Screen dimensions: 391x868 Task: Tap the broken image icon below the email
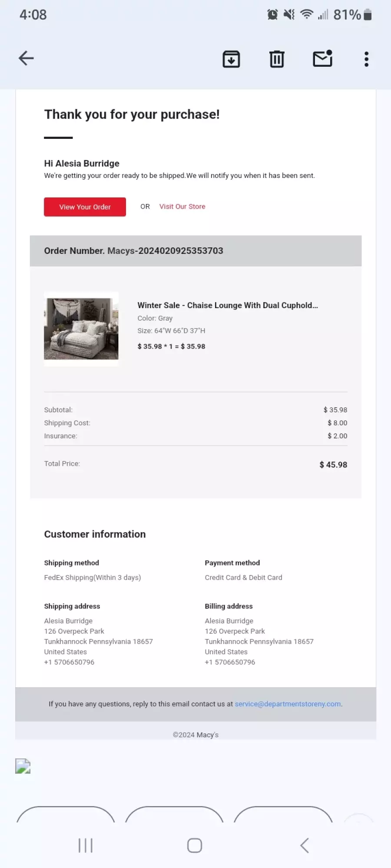23,766
